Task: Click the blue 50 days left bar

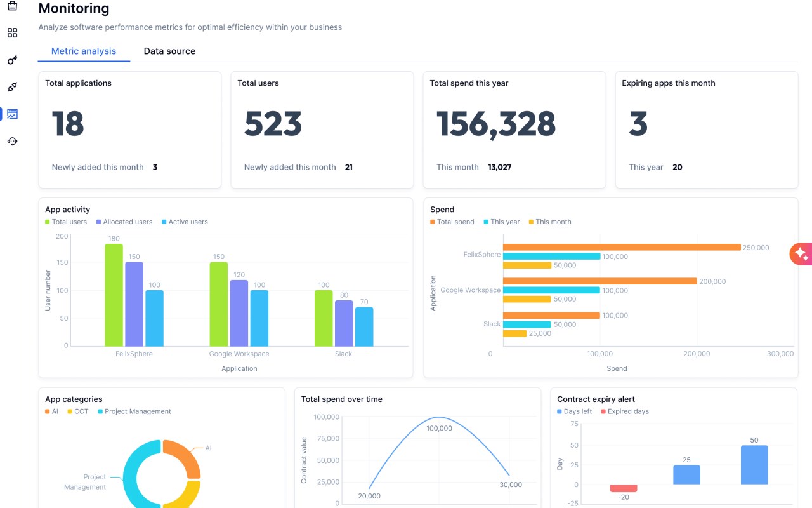Action: [754, 465]
